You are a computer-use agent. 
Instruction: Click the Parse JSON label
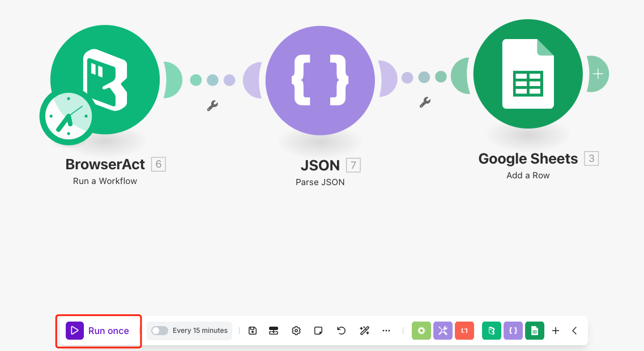[x=320, y=182]
